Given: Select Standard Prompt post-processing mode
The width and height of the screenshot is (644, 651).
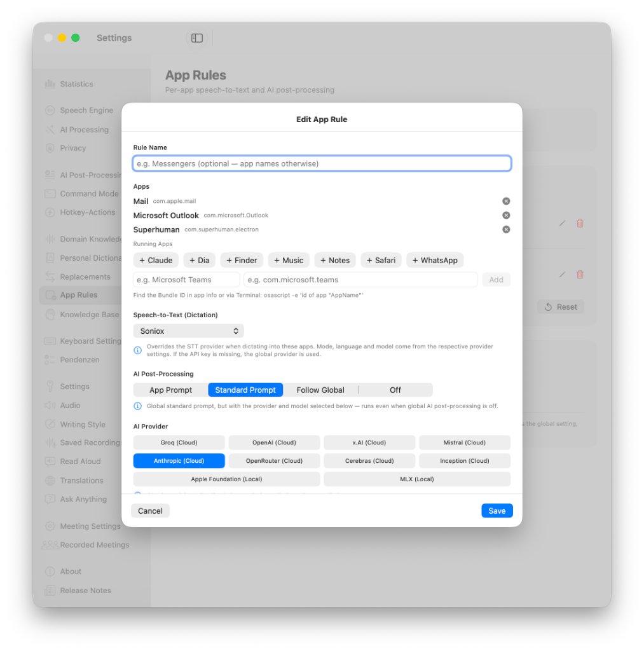Looking at the screenshot, I should (x=245, y=390).
